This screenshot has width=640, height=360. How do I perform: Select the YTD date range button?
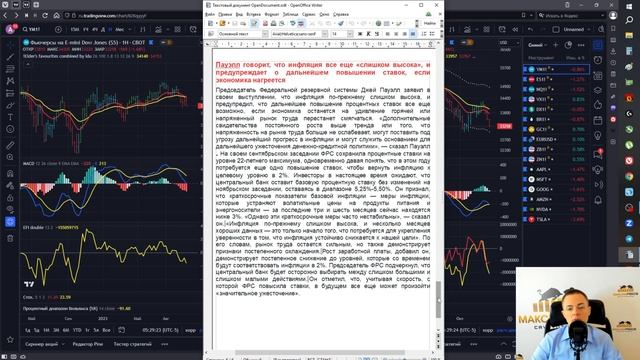(77, 330)
